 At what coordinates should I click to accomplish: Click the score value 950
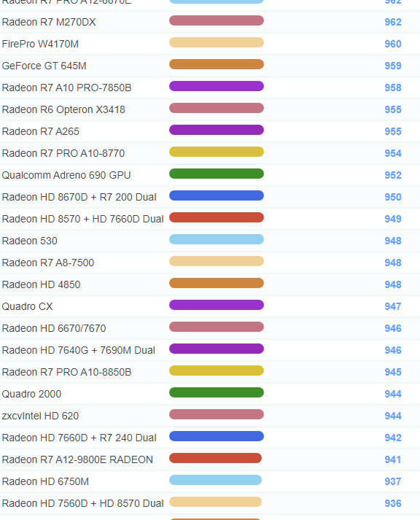point(393,197)
